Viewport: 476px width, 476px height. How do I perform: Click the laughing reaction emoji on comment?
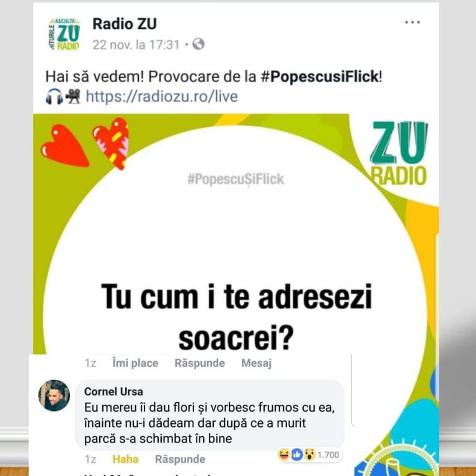pyautogui.click(x=284, y=454)
